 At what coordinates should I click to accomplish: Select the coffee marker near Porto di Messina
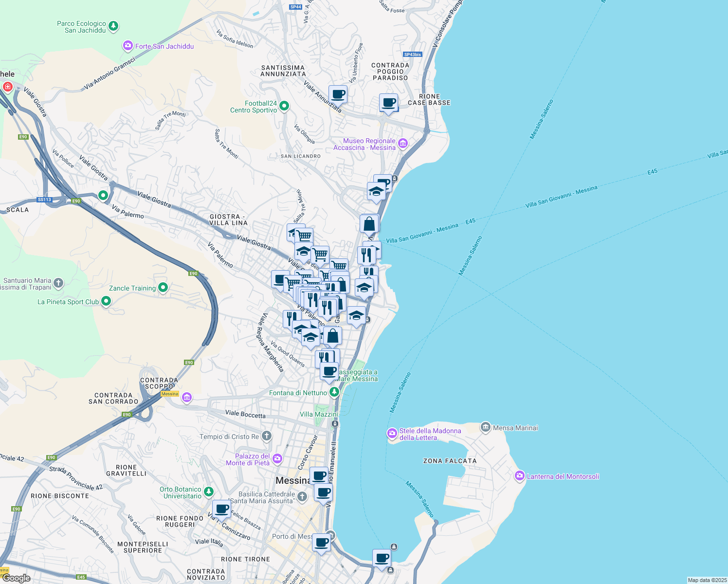pyautogui.click(x=322, y=542)
